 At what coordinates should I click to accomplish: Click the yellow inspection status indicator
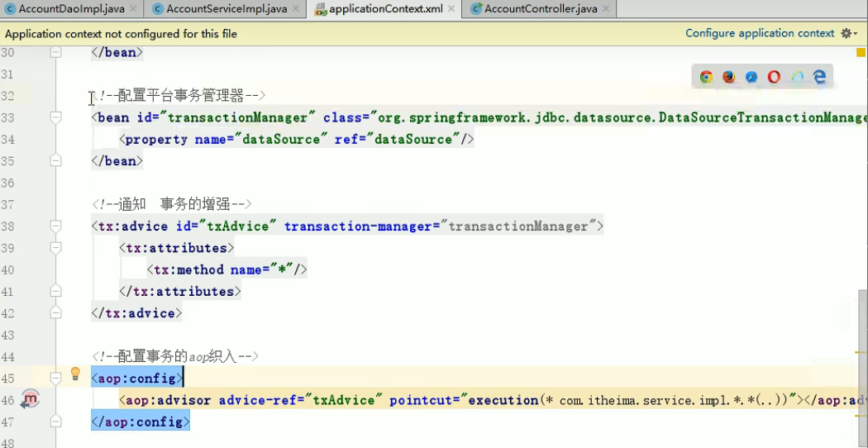click(x=861, y=53)
